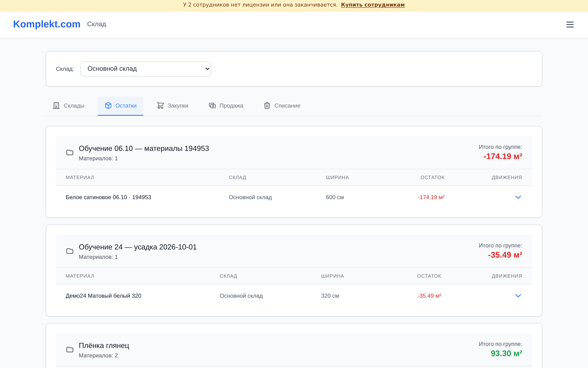Expand movements for Белое сатиновое 06.10 row
The height and width of the screenshot is (368, 588).
coord(518,197)
